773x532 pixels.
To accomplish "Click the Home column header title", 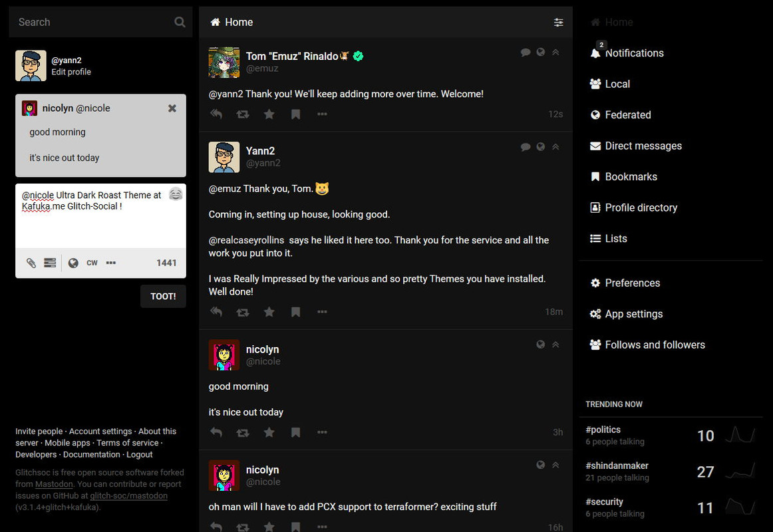I will 232,22.
